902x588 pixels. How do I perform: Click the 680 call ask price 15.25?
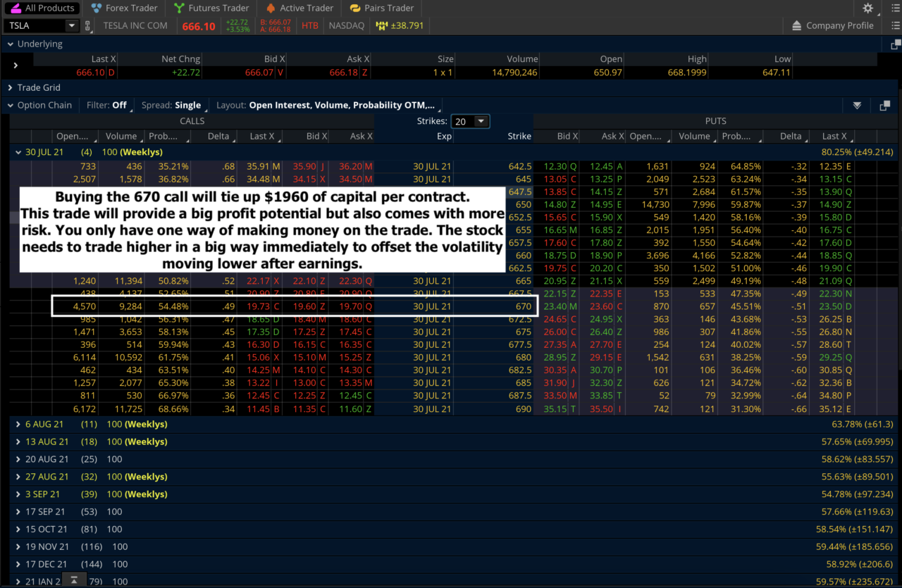350,358
